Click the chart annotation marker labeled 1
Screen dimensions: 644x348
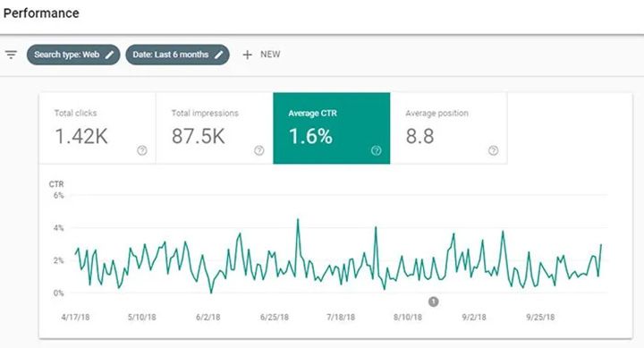click(x=433, y=302)
